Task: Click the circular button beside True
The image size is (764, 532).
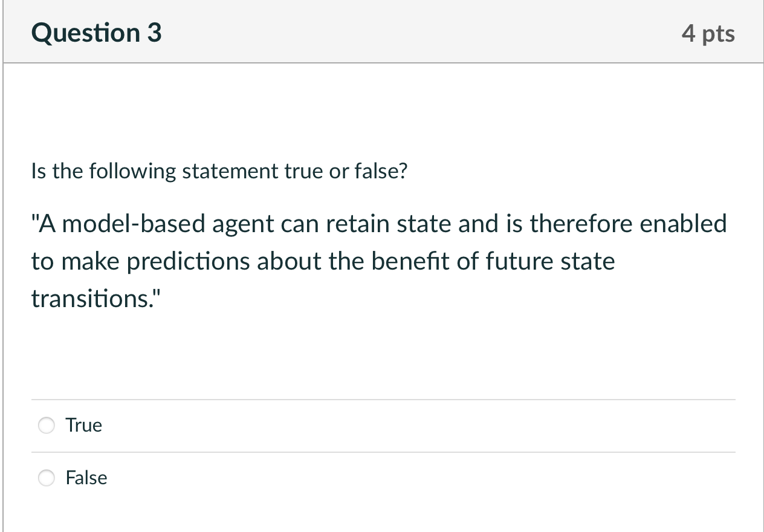Action: click(46, 425)
